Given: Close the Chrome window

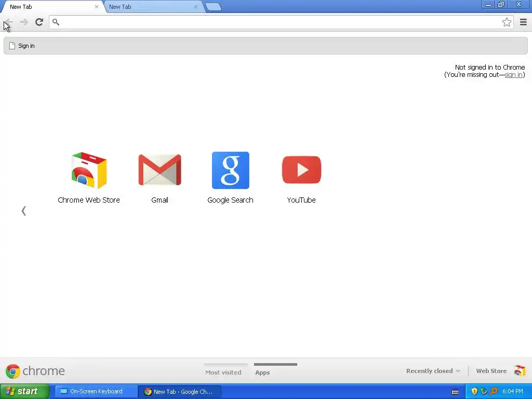Looking at the screenshot, I should [x=519, y=4].
